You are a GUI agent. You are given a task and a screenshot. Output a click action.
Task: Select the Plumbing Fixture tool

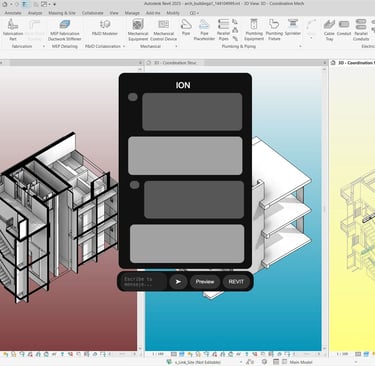click(x=274, y=30)
